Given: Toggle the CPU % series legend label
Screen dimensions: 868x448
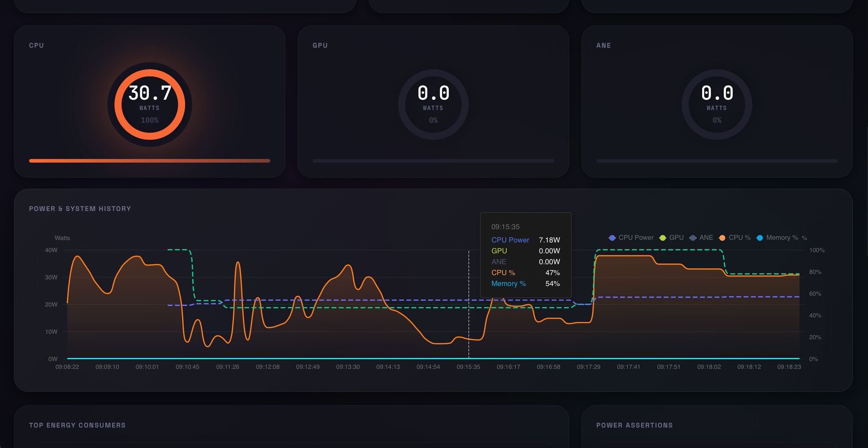Looking at the screenshot, I should [740, 238].
